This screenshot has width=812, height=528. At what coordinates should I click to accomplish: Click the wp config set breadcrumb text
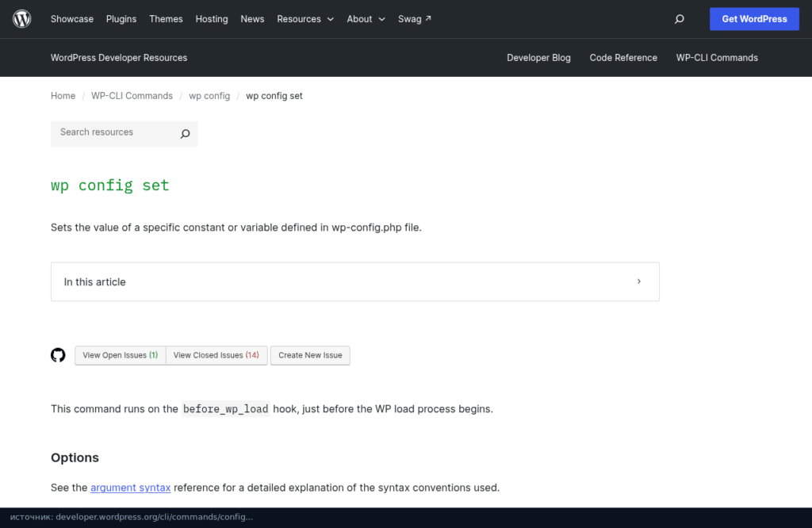(x=274, y=96)
